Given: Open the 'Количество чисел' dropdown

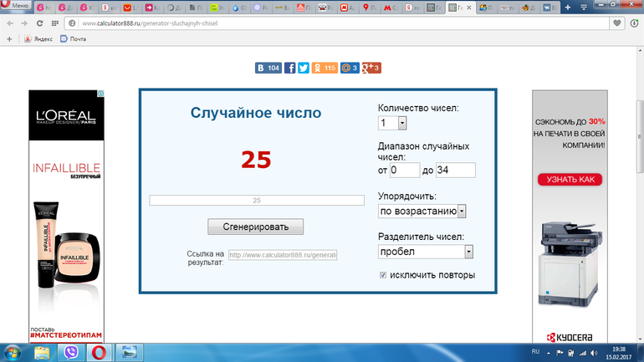Looking at the screenshot, I should click(x=392, y=124).
